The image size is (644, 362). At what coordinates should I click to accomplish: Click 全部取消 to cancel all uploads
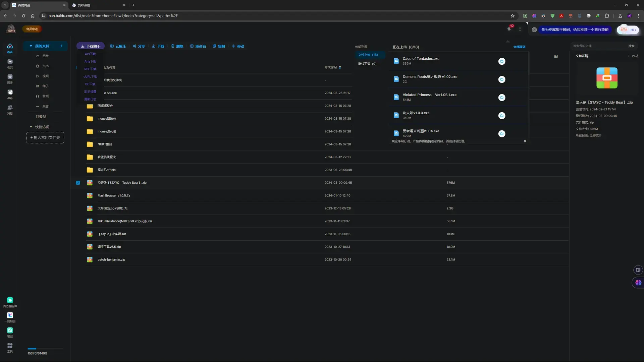(x=519, y=47)
